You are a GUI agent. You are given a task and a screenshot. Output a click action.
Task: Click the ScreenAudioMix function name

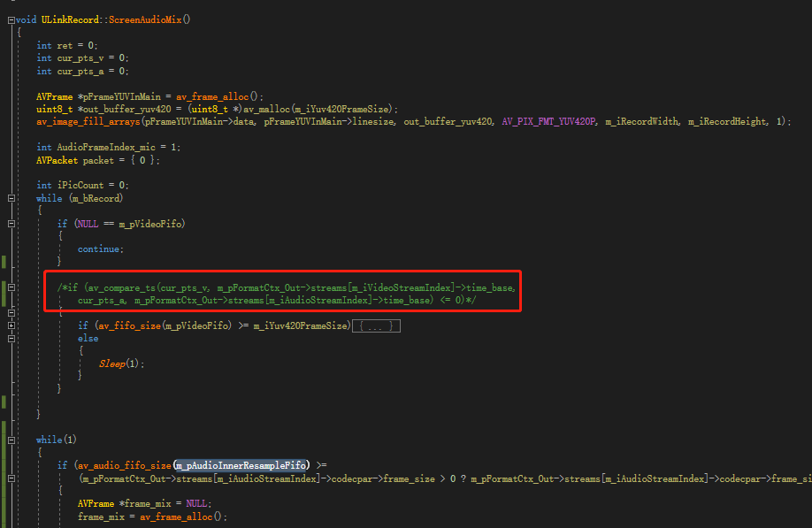[x=145, y=19]
